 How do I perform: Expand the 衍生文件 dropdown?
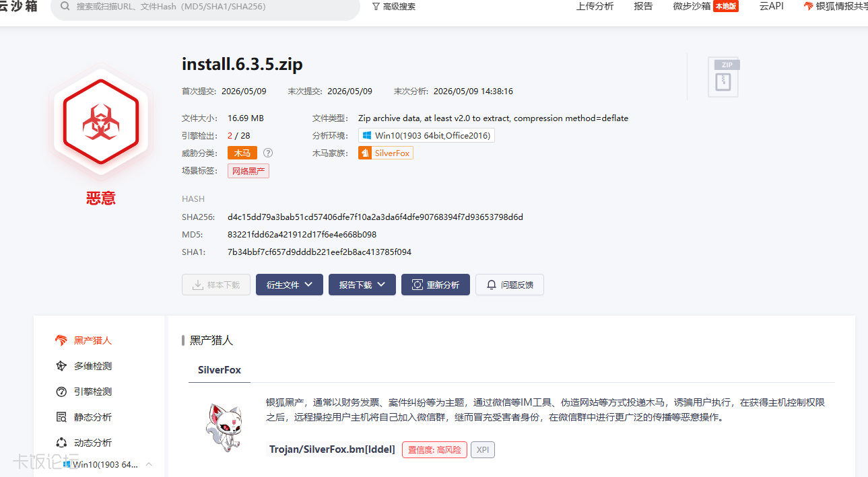pyautogui.click(x=290, y=285)
